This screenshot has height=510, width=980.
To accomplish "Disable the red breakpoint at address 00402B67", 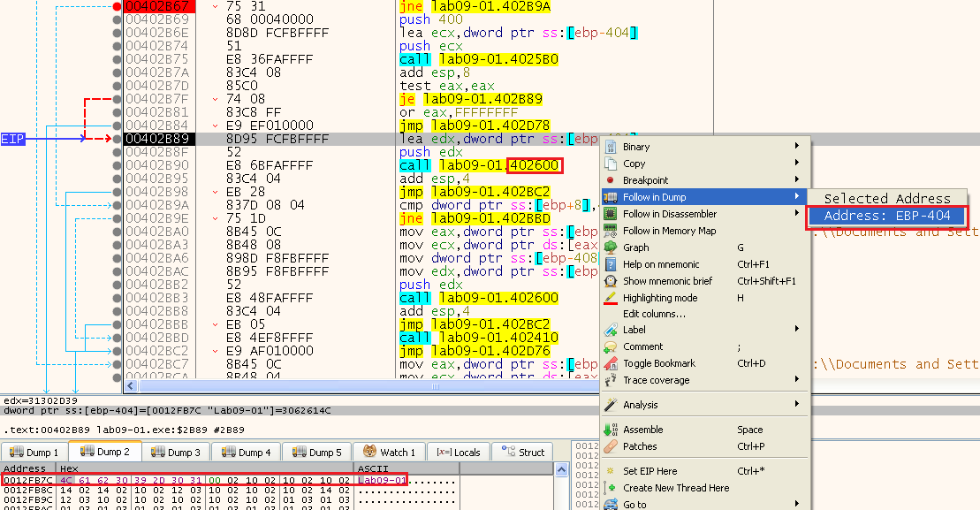I will (x=117, y=6).
